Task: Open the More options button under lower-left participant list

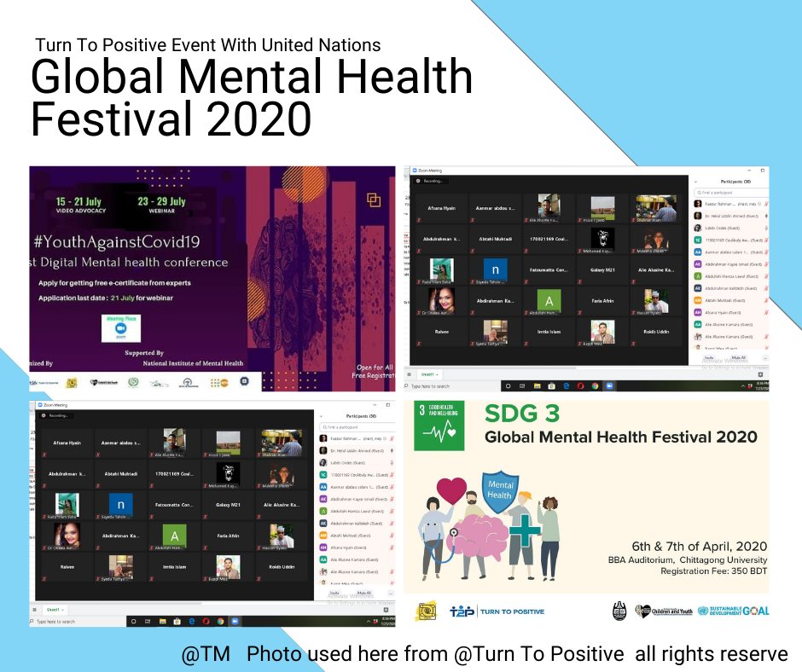Action: (x=391, y=594)
